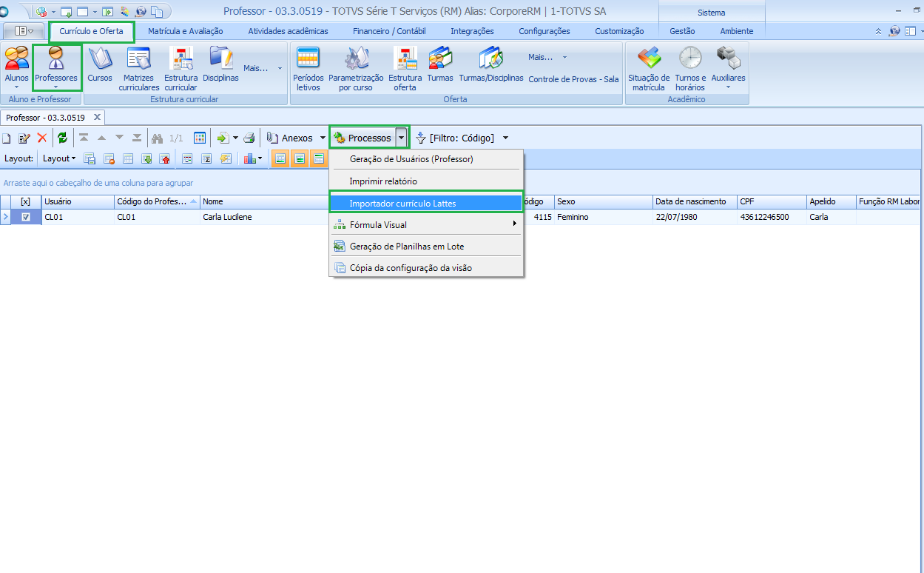Expand the Fórmula Visual submenu
The image size is (924, 573).
coord(425,224)
